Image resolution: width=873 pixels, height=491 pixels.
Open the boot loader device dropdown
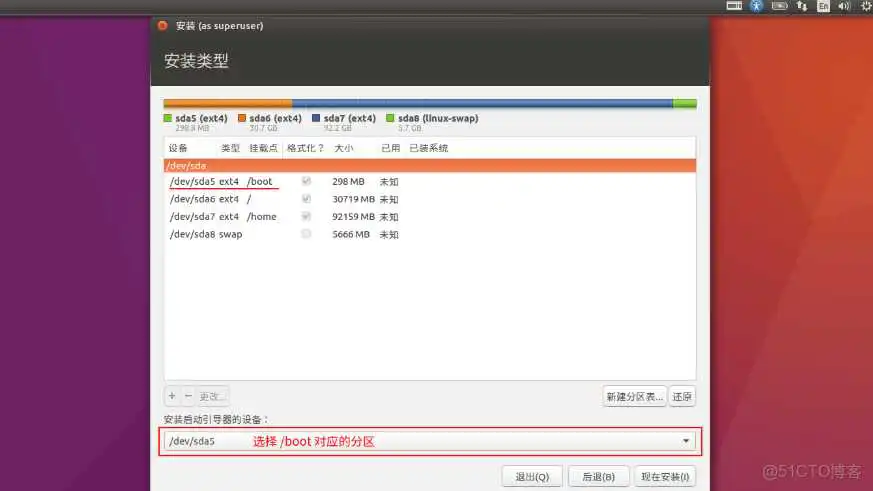tap(430, 441)
